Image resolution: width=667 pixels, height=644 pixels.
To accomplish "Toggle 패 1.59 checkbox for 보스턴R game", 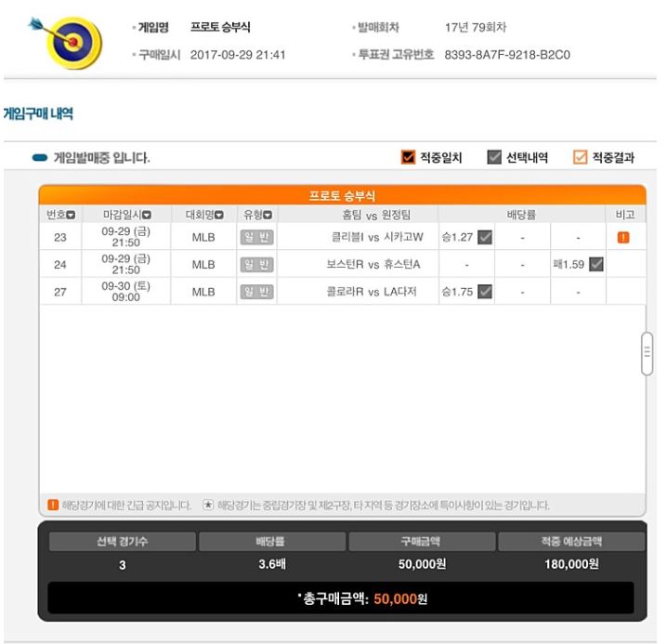I will 596,264.
